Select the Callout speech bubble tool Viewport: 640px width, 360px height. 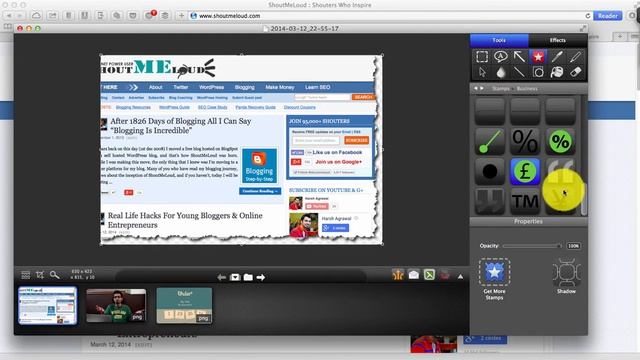(x=500, y=57)
